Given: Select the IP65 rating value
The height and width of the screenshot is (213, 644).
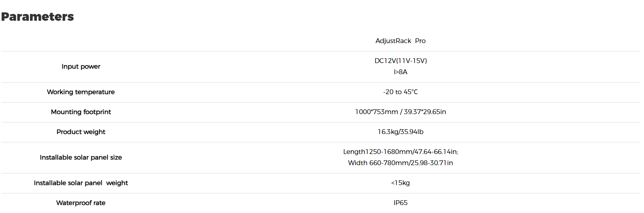Looking at the screenshot, I should 400,203.
